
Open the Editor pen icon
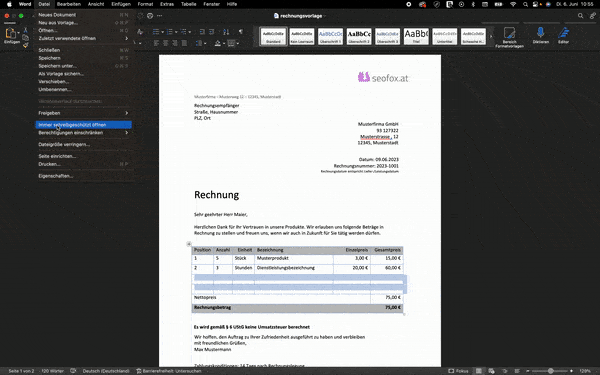pyautogui.click(x=563, y=33)
